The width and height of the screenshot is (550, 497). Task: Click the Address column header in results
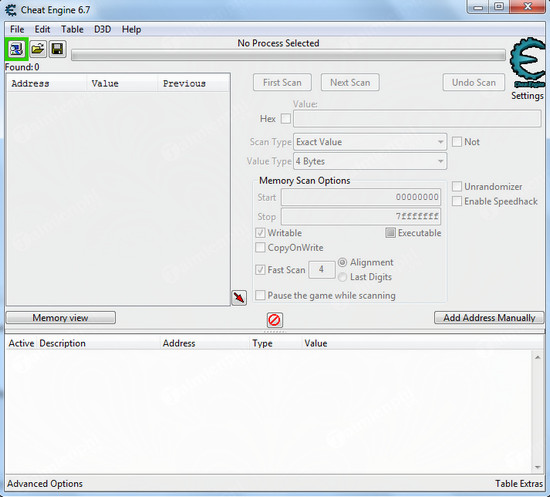click(x=47, y=83)
